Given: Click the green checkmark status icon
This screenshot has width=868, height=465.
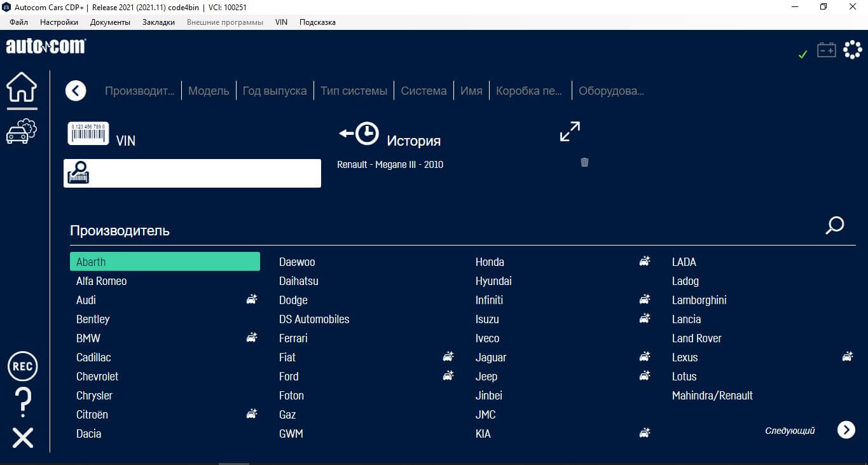Looking at the screenshot, I should (803, 55).
